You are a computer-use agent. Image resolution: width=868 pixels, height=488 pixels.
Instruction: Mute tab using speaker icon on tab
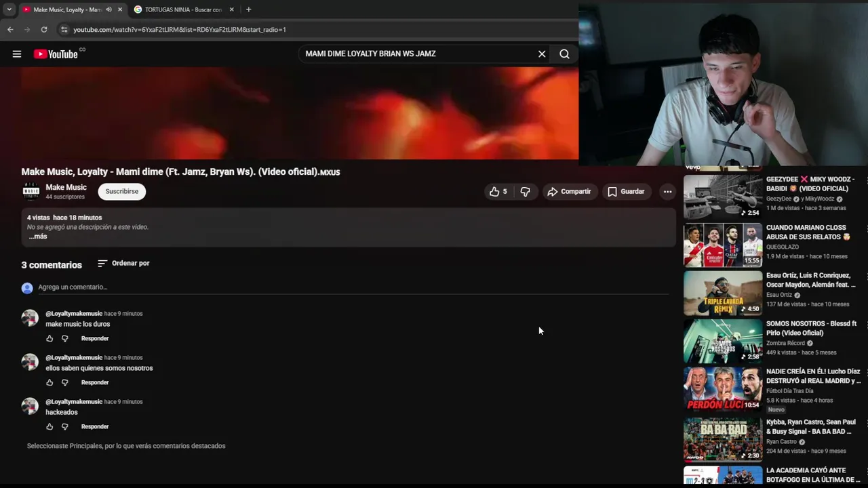(x=108, y=9)
